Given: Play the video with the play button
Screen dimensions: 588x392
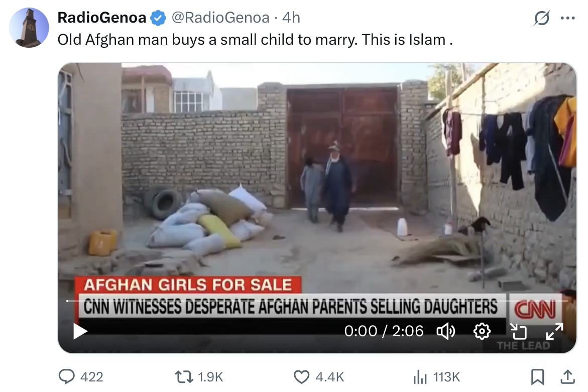Looking at the screenshot, I should click(79, 331).
